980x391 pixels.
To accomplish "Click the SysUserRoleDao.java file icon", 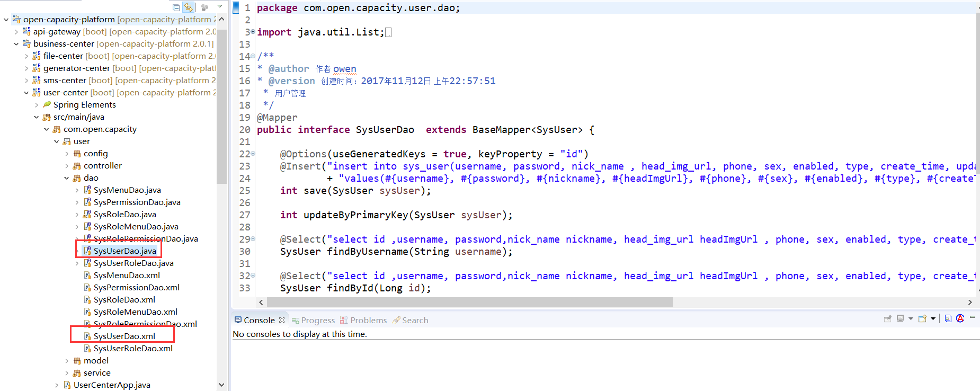I will coord(87,263).
